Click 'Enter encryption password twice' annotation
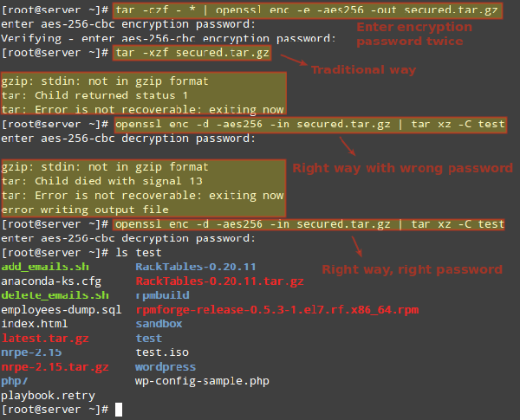520x420 pixels. pos(409,34)
